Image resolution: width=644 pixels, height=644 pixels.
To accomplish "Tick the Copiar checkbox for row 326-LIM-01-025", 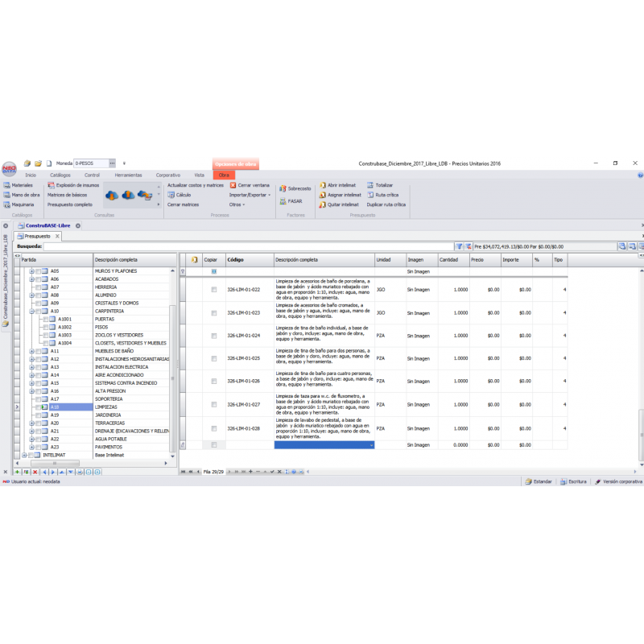I will tap(214, 358).
